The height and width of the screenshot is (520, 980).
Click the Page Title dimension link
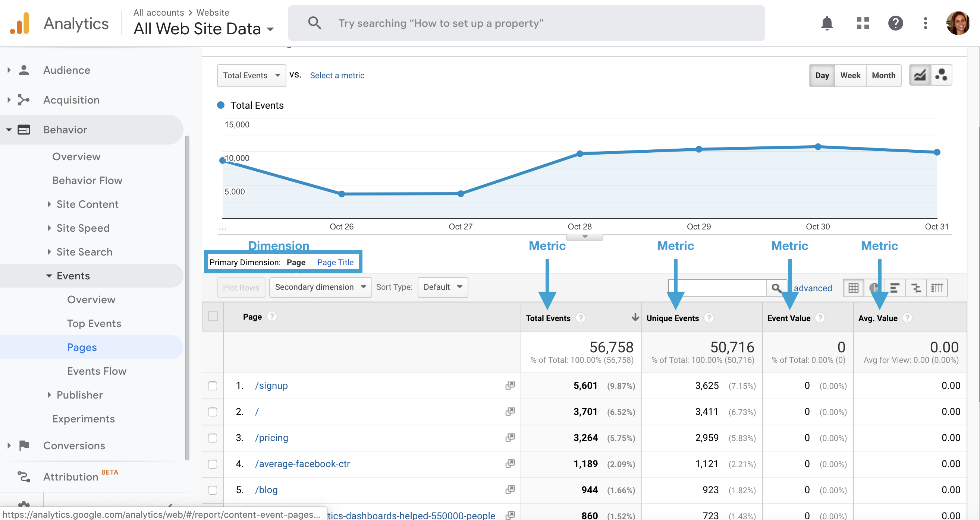pyautogui.click(x=335, y=262)
